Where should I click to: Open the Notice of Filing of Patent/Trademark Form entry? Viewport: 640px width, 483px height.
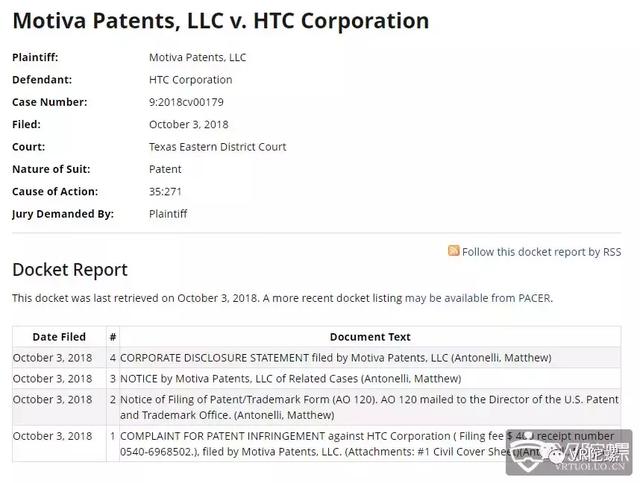click(x=369, y=407)
